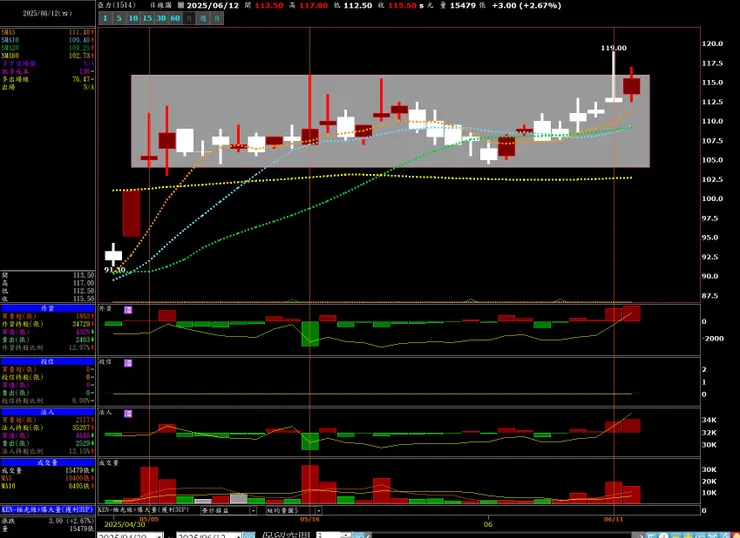The height and width of the screenshot is (538, 740).
Task: Click the SMA20 indicator row
Action: pos(48,48)
